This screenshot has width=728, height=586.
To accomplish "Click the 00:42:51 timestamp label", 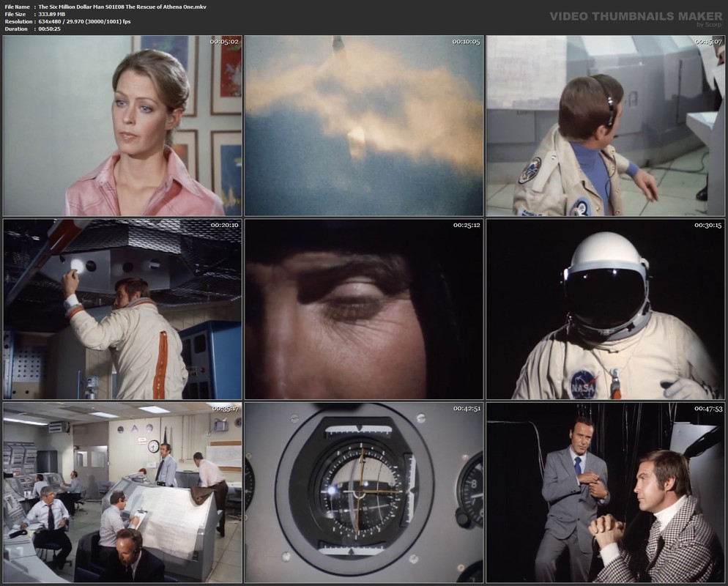I will (x=467, y=409).
